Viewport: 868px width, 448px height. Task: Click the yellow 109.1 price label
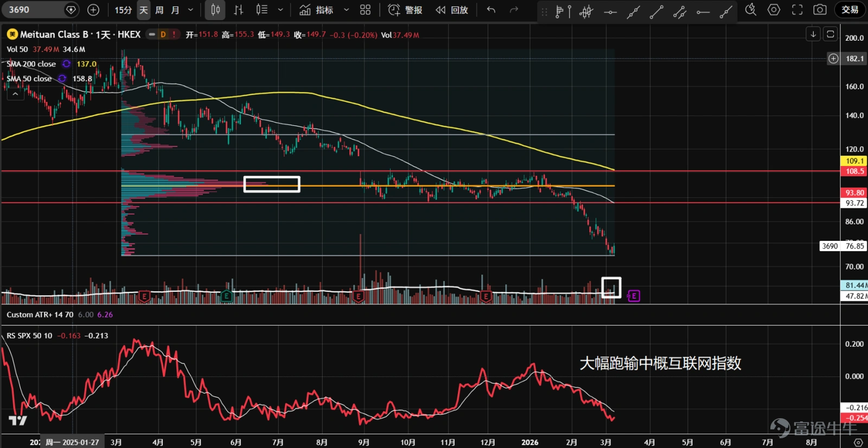(854, 161)
